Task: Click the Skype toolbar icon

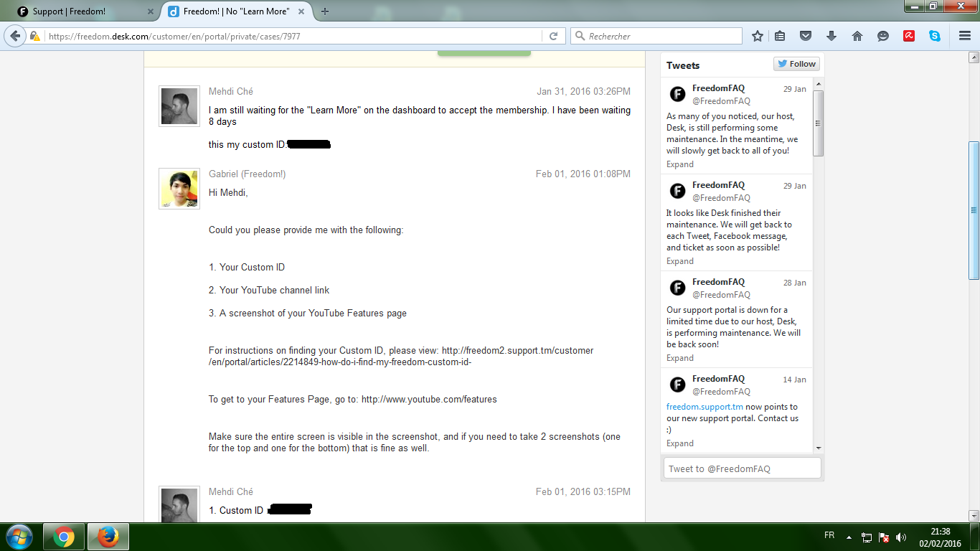Action: click(935, 36)
